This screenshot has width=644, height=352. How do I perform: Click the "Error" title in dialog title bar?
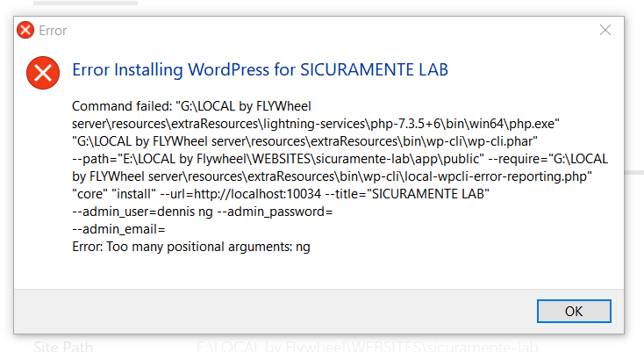53,31
